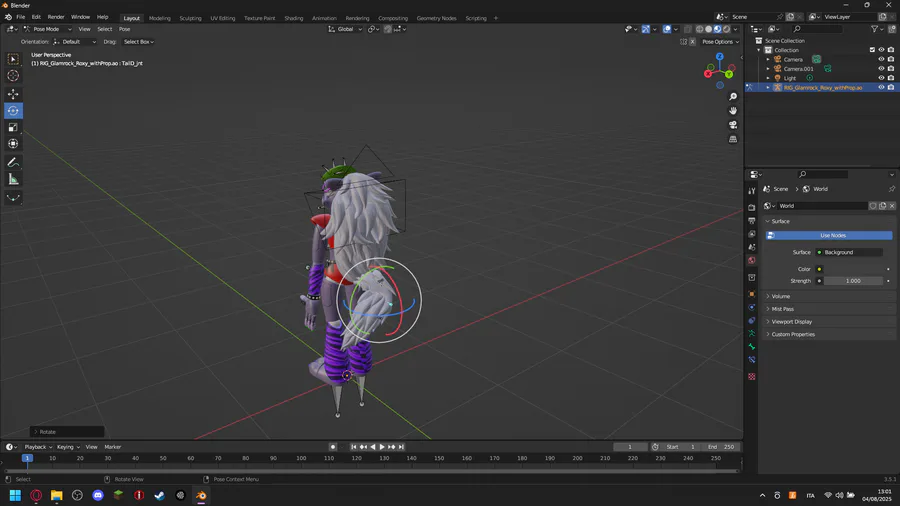900x506 pixels.
Task: Collapse the Surface panel
Action: point(829,221)
